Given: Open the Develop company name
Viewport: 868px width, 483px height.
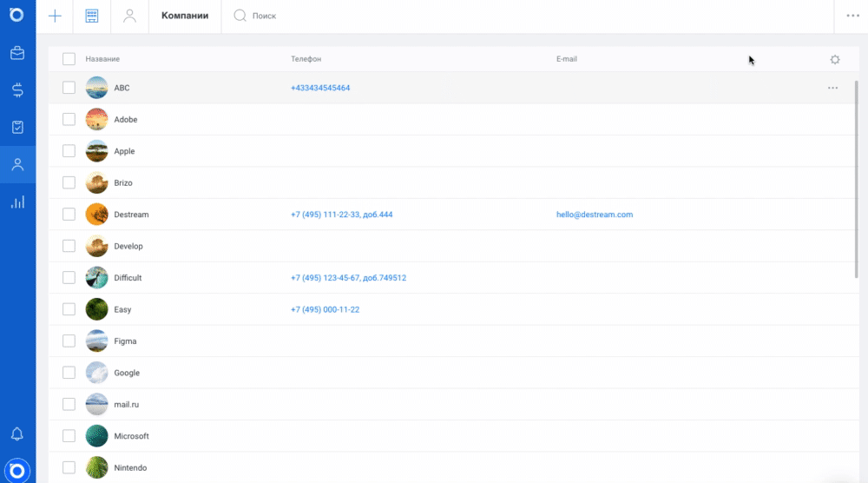Looking at the screenshot, I should (x=128, y=246).
